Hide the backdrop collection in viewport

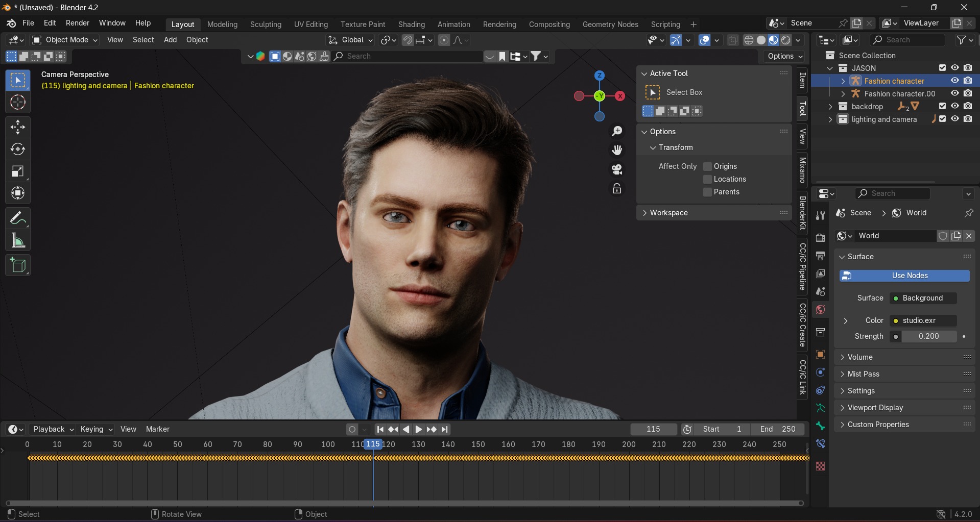pos(954,106)
